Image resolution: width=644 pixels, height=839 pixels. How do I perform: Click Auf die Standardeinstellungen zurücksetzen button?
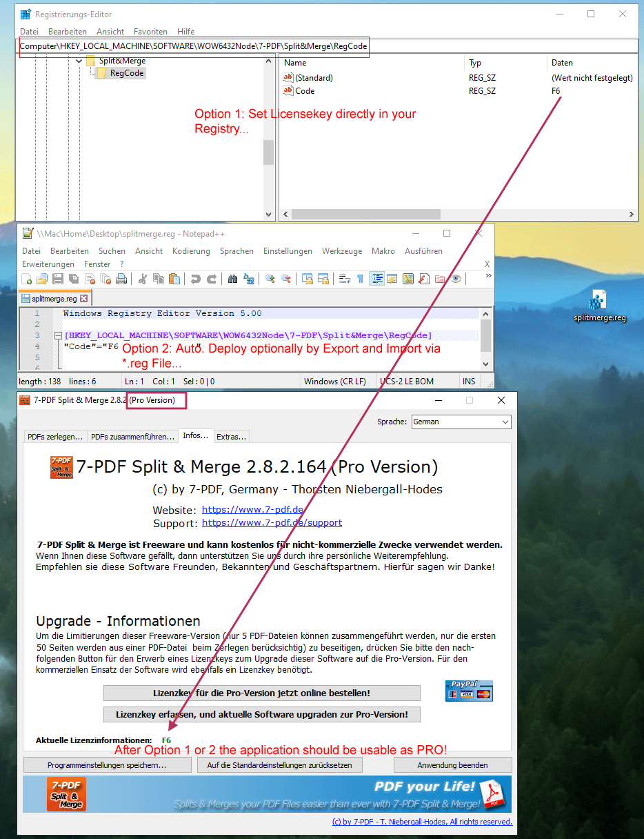(279, 765)
